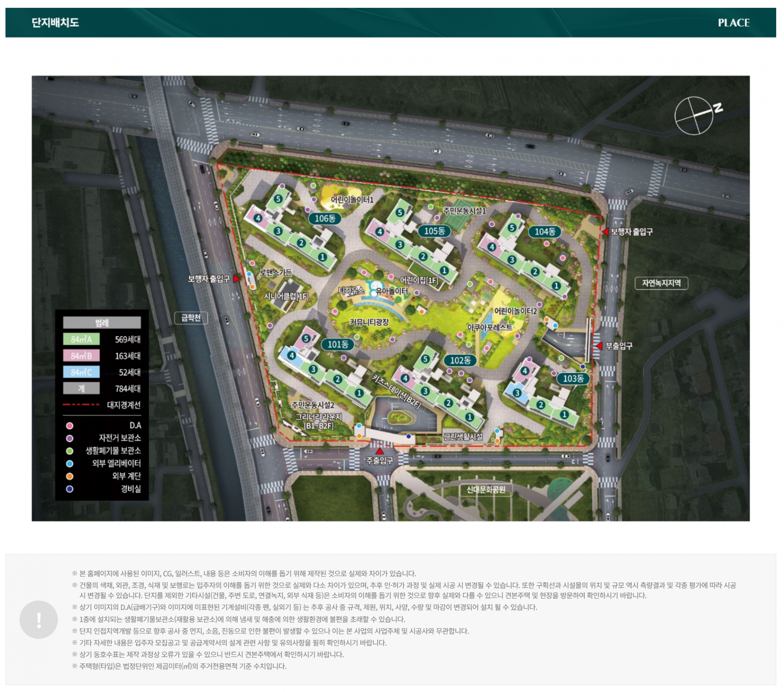This screenshot has height=692, width=784.
Task: Click the red arrow at 주출입구
Action: [380, 451]
